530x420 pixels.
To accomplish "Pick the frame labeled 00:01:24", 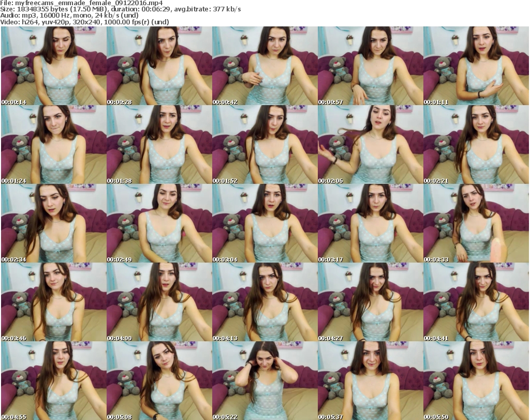I will 53,144.
